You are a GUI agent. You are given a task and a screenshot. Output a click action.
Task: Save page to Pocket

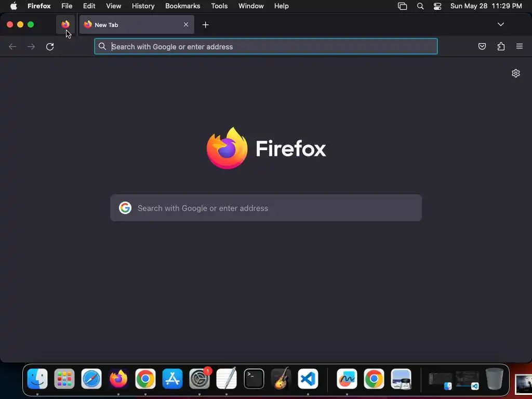click(x=482, y=46)
